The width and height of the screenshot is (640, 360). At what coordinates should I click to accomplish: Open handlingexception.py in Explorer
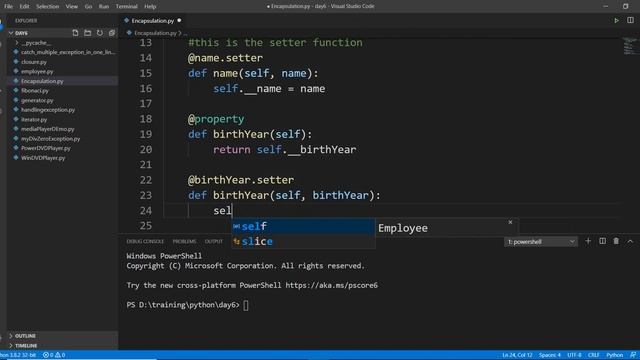coord(48,110)
